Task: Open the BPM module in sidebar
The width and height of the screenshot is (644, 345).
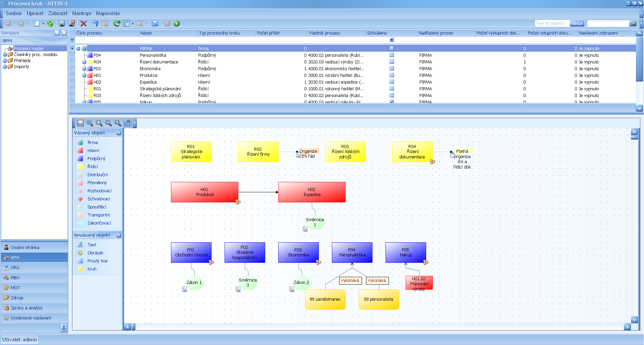Action: (x=34, y=257)
